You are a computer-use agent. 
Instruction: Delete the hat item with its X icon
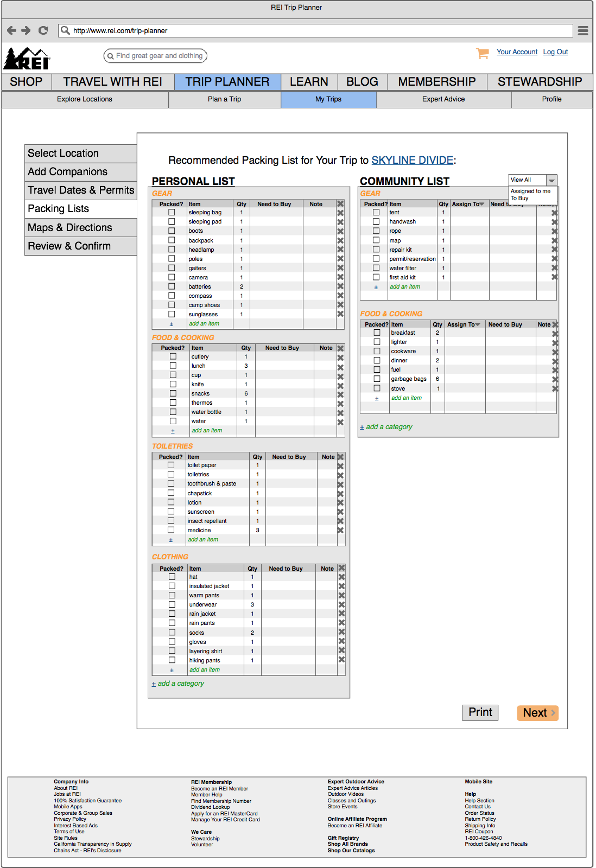(x=341, y=577)
